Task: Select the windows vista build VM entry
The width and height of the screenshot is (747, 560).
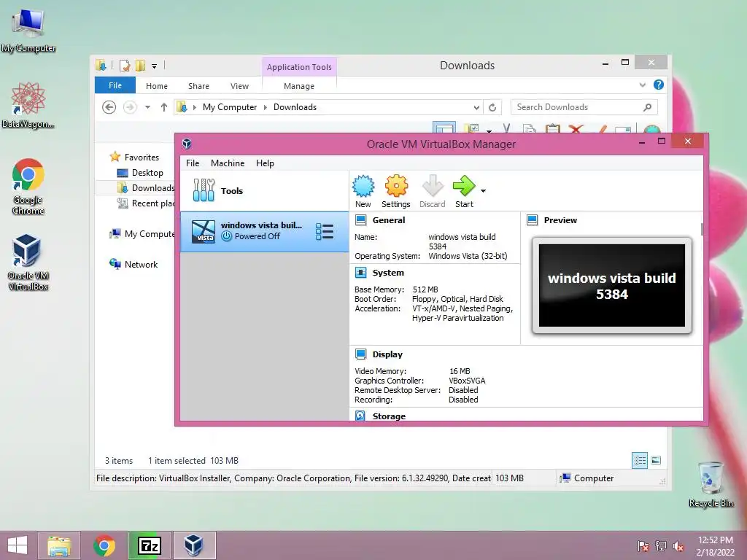Action: click(264, 231)
